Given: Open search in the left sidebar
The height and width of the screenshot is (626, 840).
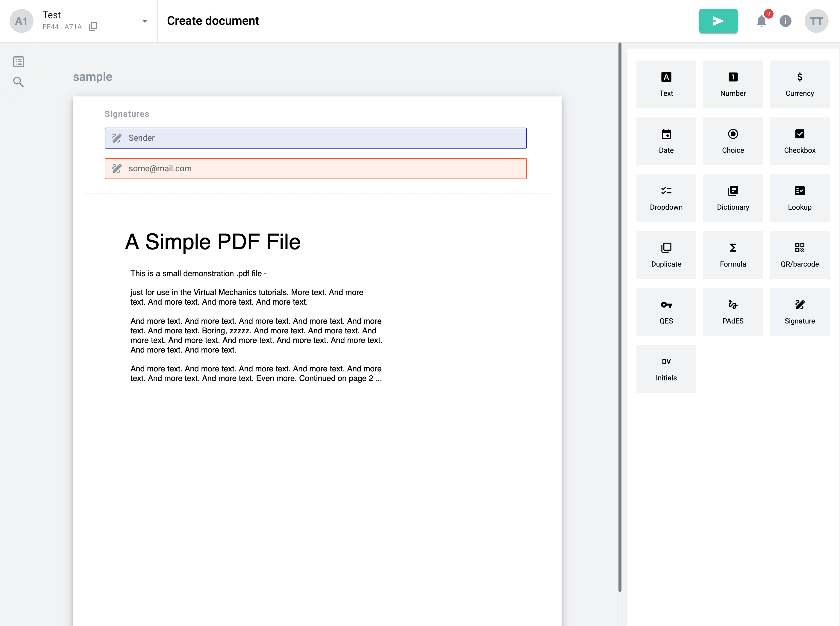Looking at the screenshot, I should coord(19,82).
